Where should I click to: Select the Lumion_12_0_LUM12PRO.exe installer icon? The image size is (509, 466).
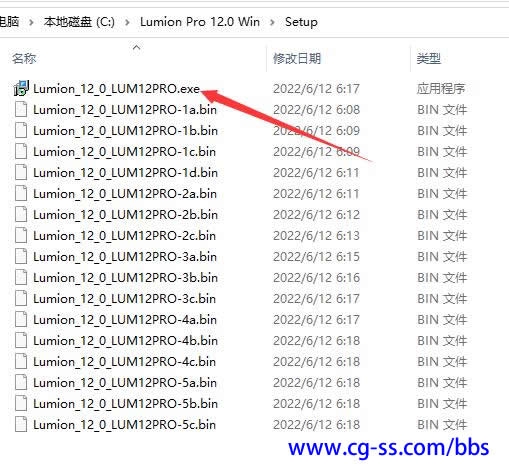tap(21, 88)
